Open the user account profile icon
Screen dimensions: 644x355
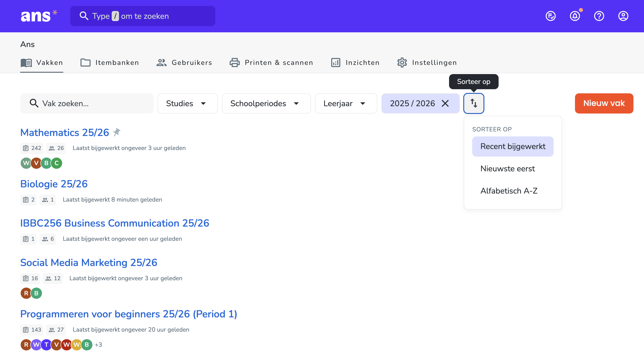coord(623,16)
